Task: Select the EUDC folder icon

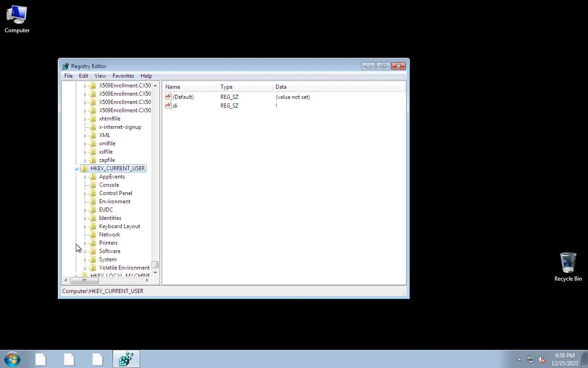Action: point(93,210)
